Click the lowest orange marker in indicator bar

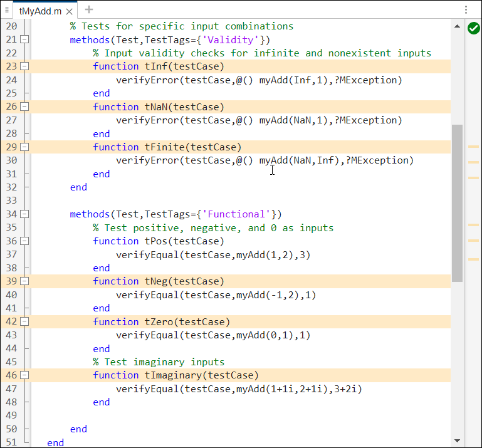[473, 259]
